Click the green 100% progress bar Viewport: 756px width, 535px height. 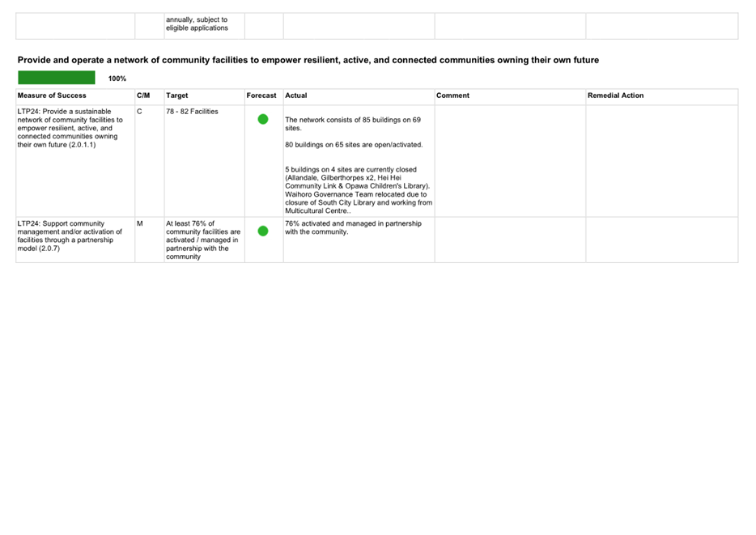coord(57,78)
